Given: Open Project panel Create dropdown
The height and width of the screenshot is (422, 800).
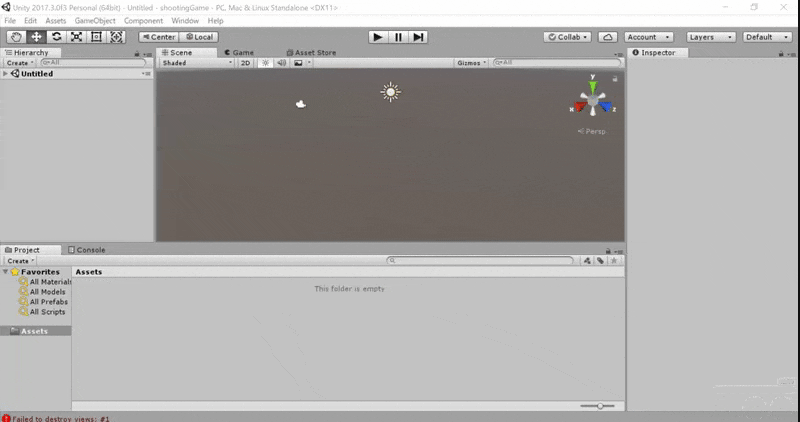Looking at the screenshot, I should 19,261.
